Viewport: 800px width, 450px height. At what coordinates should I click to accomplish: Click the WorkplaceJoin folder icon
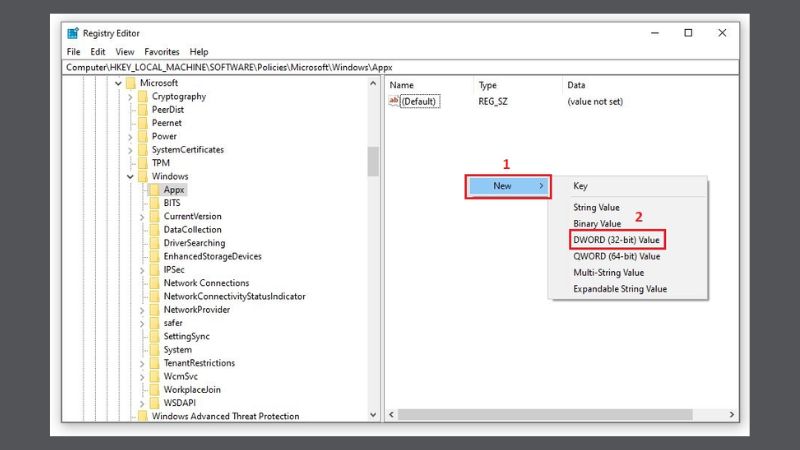154,389
